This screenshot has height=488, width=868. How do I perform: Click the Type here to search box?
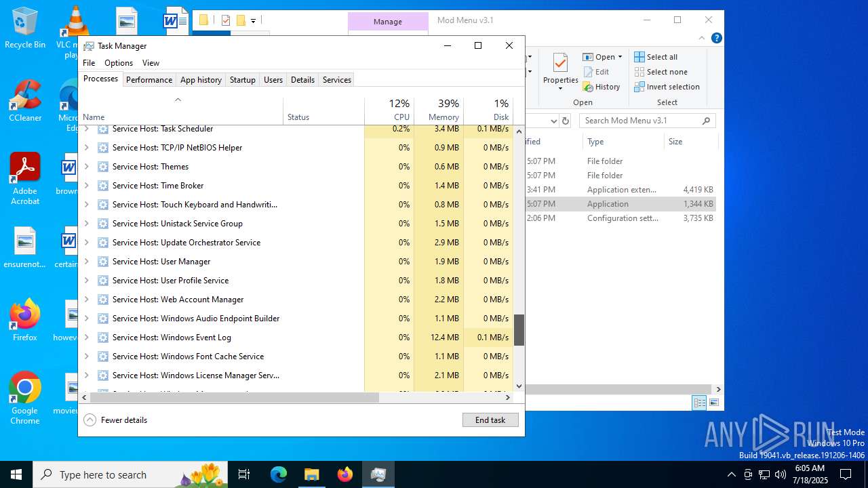click(x=130, y=474)
